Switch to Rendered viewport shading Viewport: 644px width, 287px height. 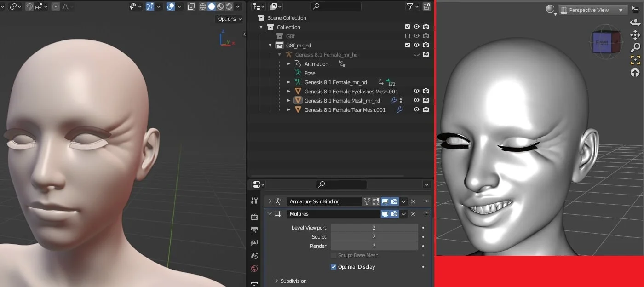pyautogui.click(x=228, y=6)
